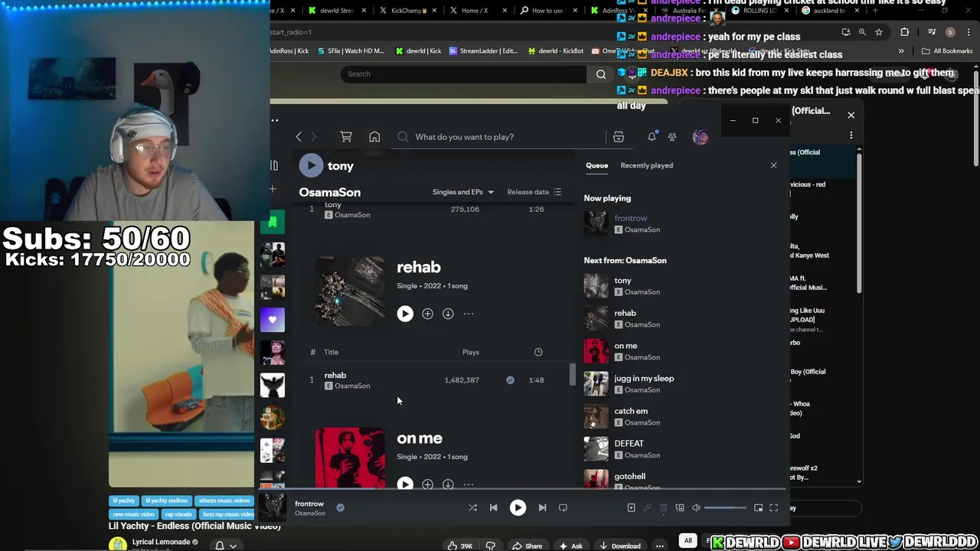
Task: Download the rehab single
Action: click(x=448, y=314)
